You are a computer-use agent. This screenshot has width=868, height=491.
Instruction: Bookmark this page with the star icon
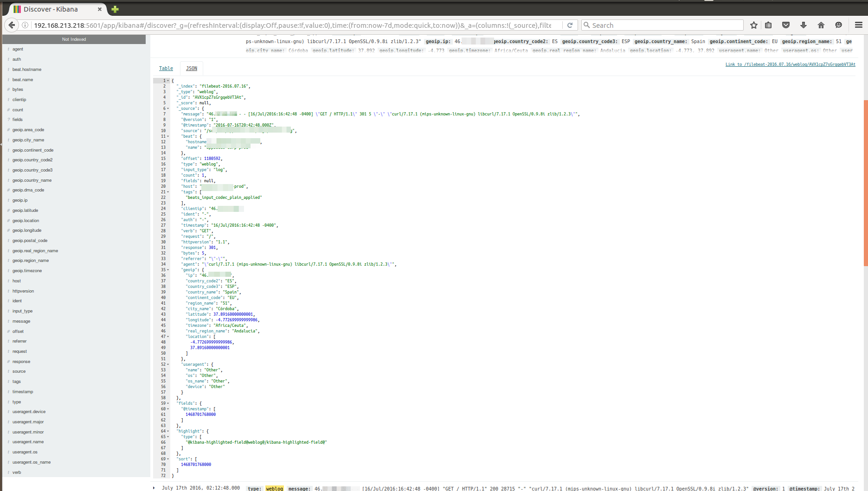753,25
